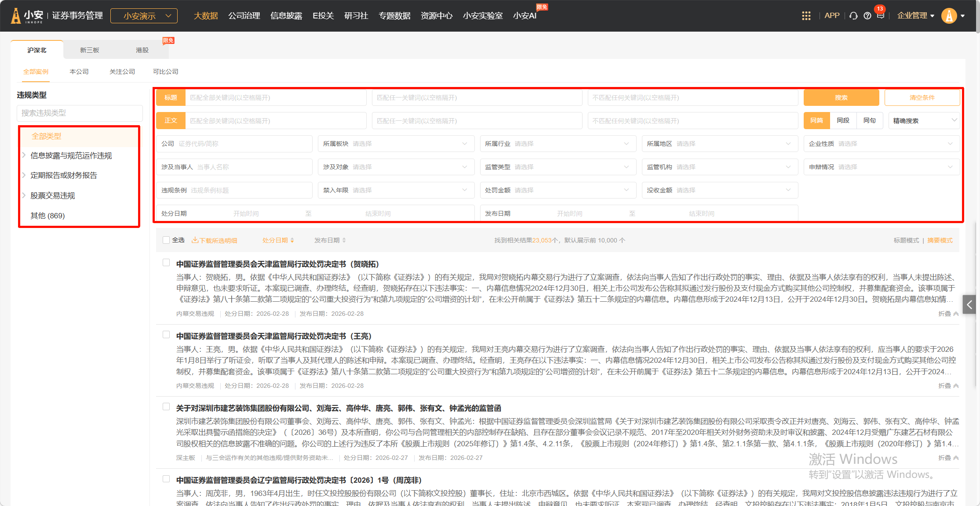This screenshot has width=980, height=506.
Task: Open the nine-dot apps grid
Action: (806, 16)
